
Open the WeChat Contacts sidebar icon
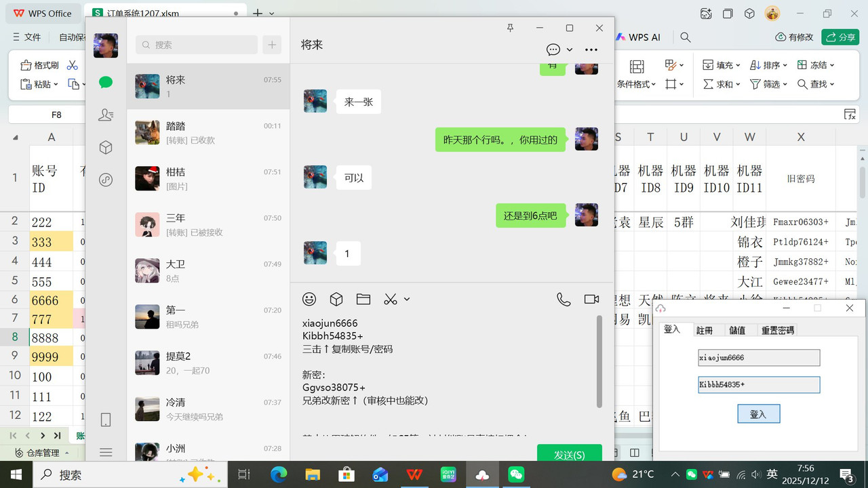[x=105, y=115]
